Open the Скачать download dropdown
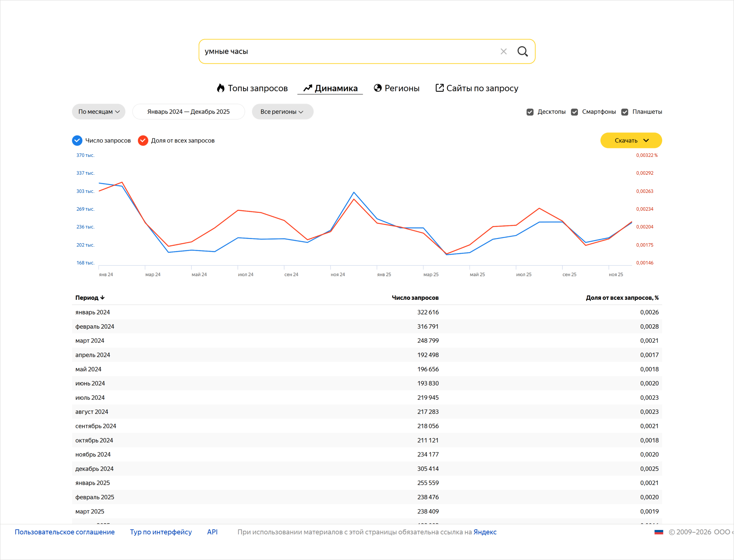Image resolution: width=734 pixels, height=560 pixels. tap(631, 141)
